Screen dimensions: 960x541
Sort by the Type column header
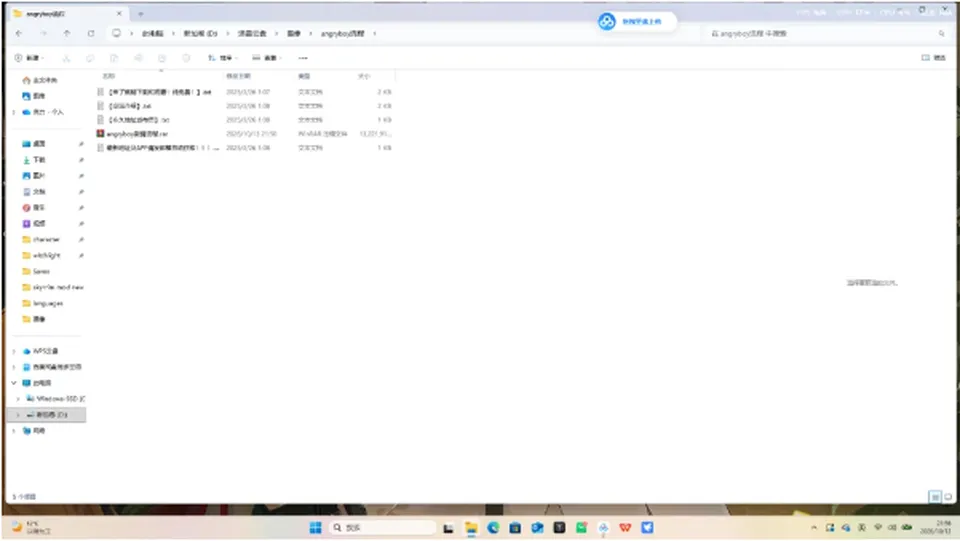pyautogui.click(x=304, y=76)
